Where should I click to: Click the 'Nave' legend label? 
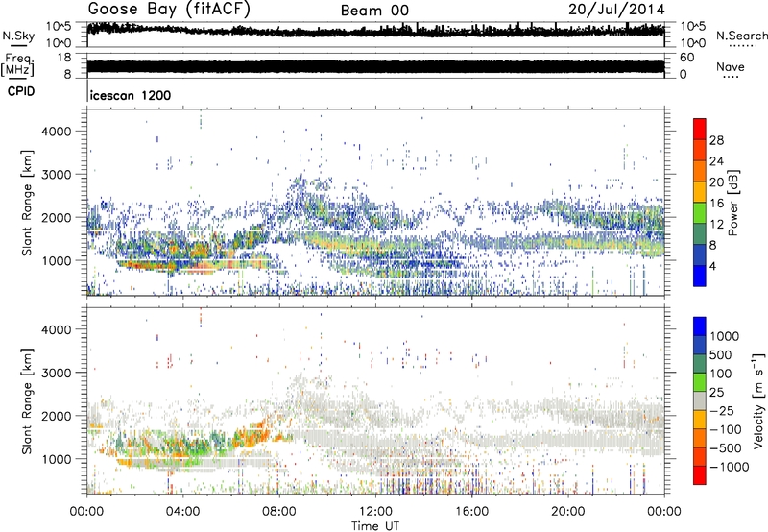731,67
